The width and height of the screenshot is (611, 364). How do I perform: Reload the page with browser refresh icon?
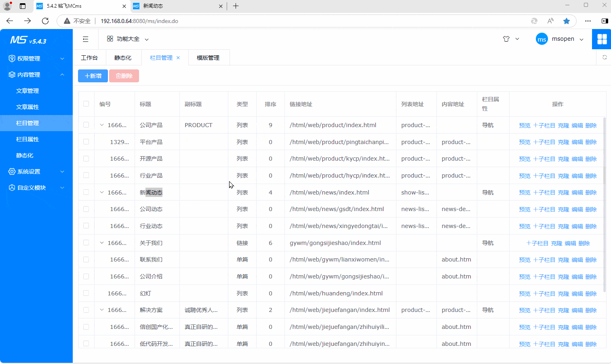(x=45, y=21)
